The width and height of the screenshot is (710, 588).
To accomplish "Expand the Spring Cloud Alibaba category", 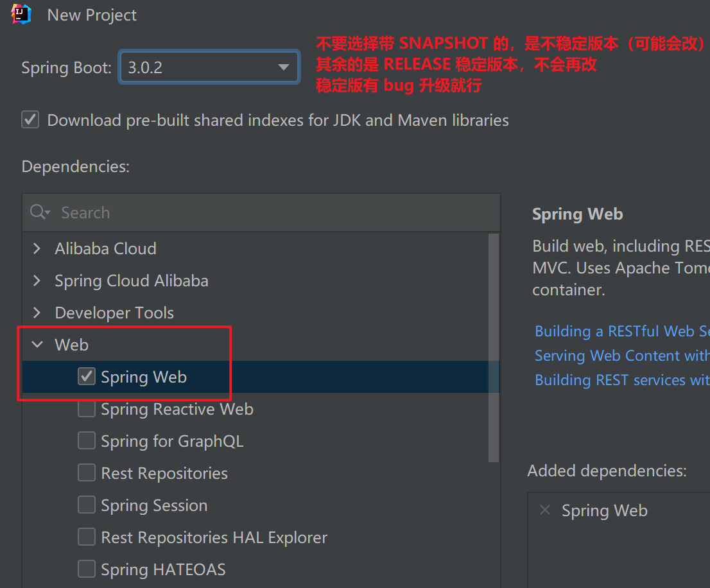I will coord(37,280).
